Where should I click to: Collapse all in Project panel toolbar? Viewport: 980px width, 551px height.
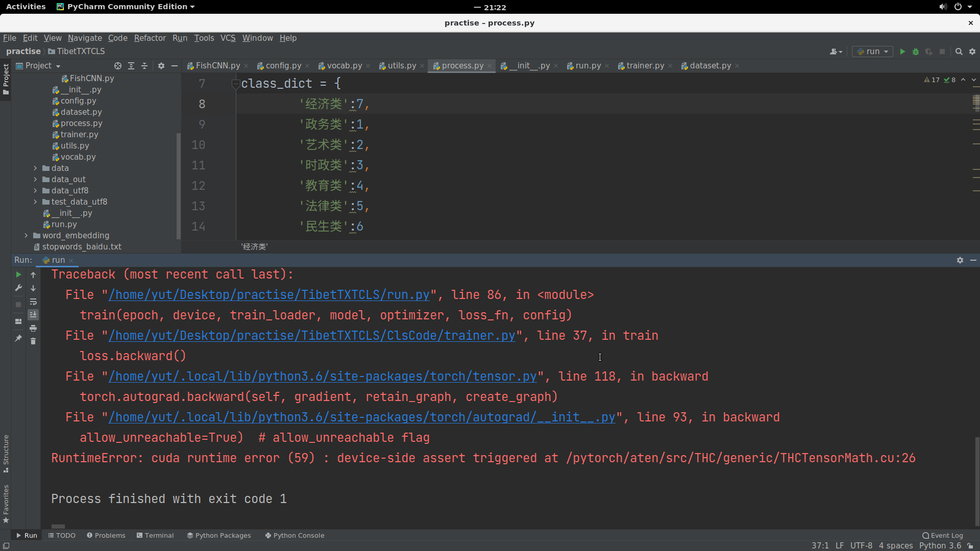point(144,66)
